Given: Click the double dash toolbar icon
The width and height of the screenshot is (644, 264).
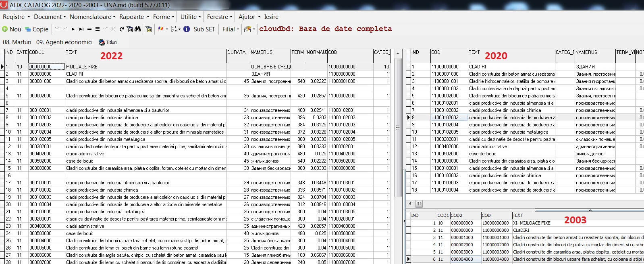Looking at the screenshot, I should coord(98,29).
